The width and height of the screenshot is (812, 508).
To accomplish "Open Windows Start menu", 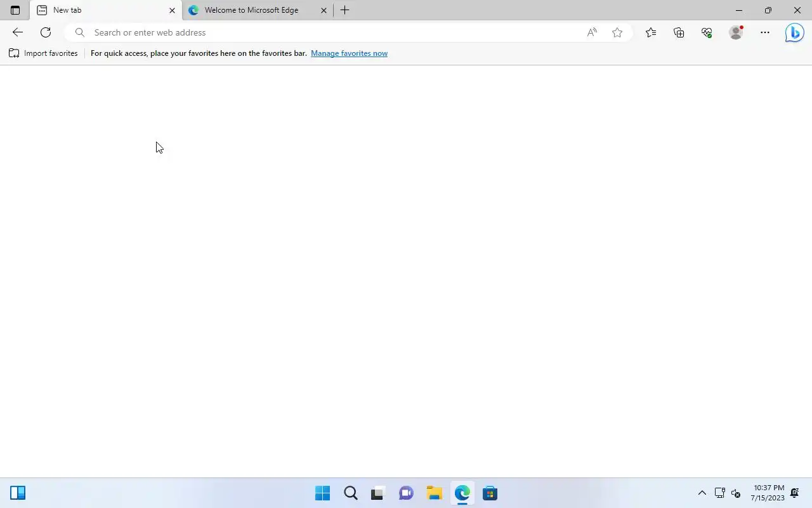I will 322,493.
